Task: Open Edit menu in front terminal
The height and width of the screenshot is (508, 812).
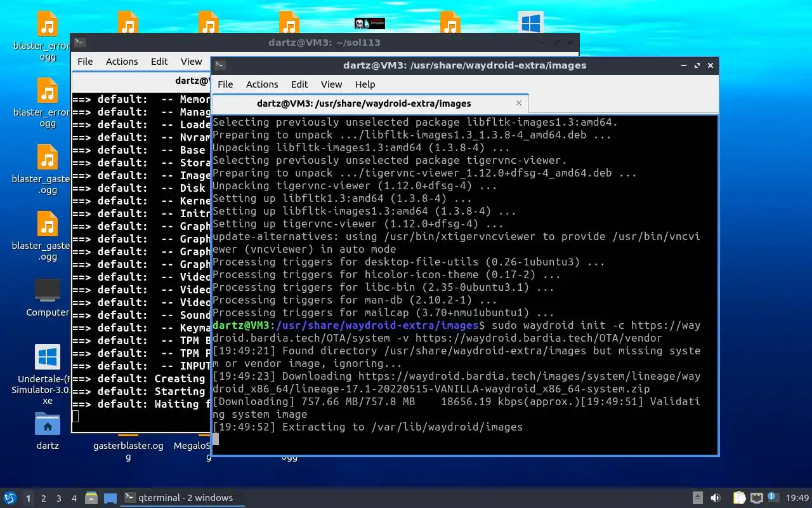Action: [299, 84]
